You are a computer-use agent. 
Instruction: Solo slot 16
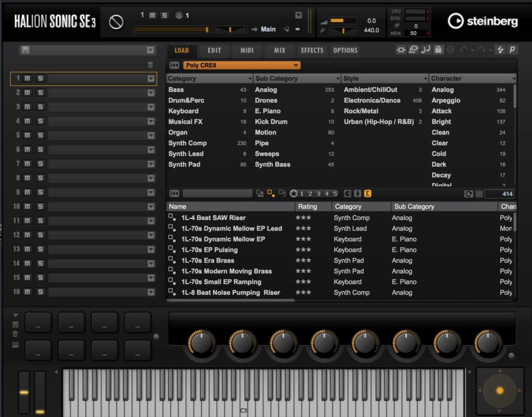pyautogui.click(x=41, y=292)
